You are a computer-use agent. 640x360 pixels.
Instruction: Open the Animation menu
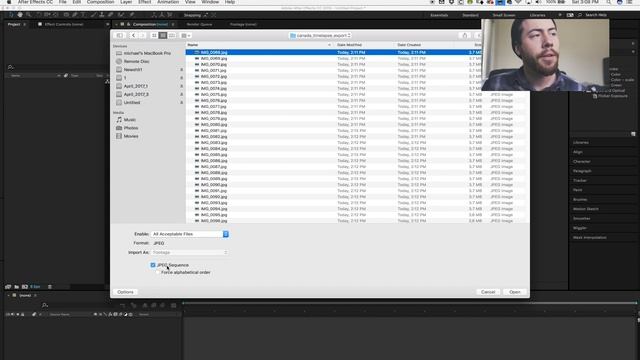pos(168,2)
